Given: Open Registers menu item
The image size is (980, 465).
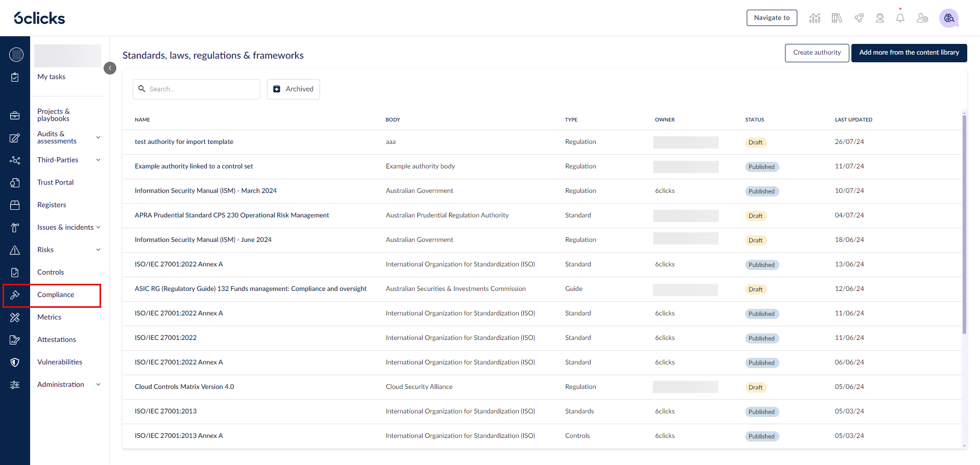Looking at the screenshot, I should tap(52, 205).
